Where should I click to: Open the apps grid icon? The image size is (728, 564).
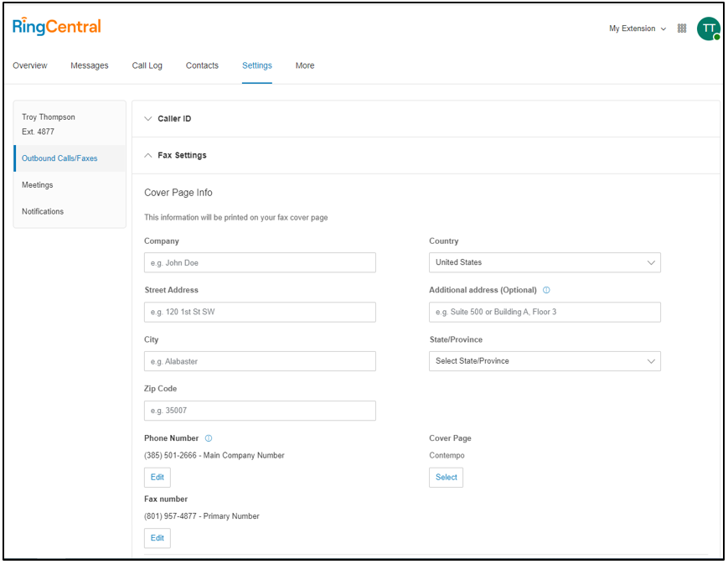click(x=682, y=28)
